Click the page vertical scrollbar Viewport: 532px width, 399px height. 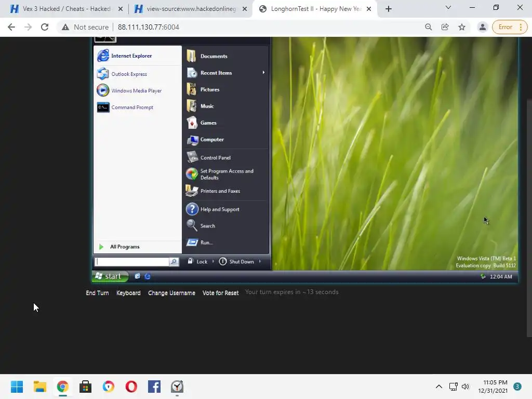tap(529, 217)
